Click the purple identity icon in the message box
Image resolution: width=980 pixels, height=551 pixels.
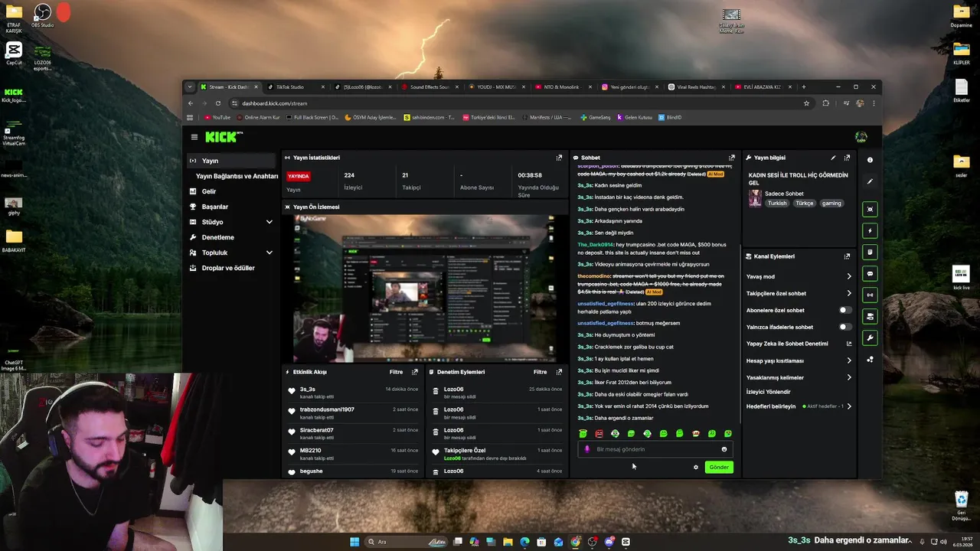[x=587, y=449]
